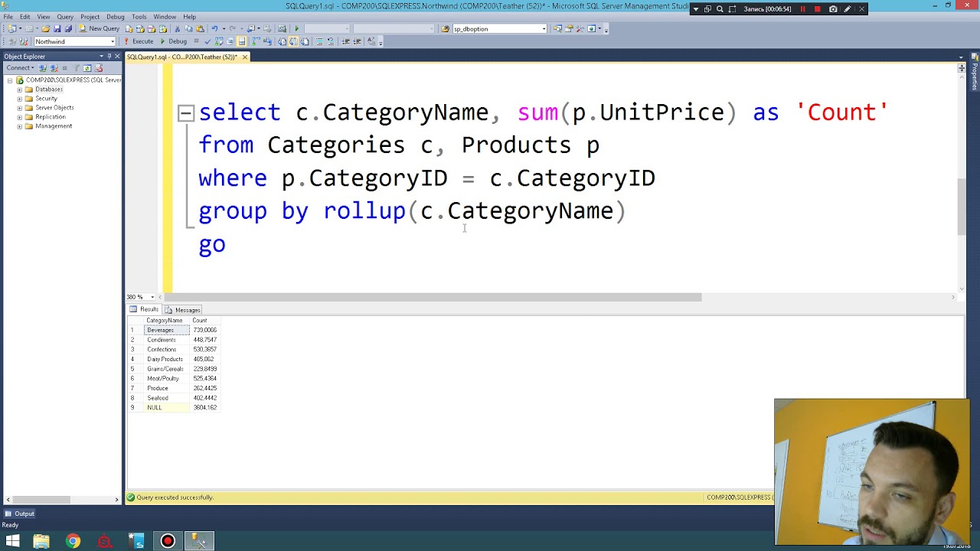The height and width of the screenshot is (551, 980).
Task: Click the Save All icon
Action: click(x=68, y=28)
